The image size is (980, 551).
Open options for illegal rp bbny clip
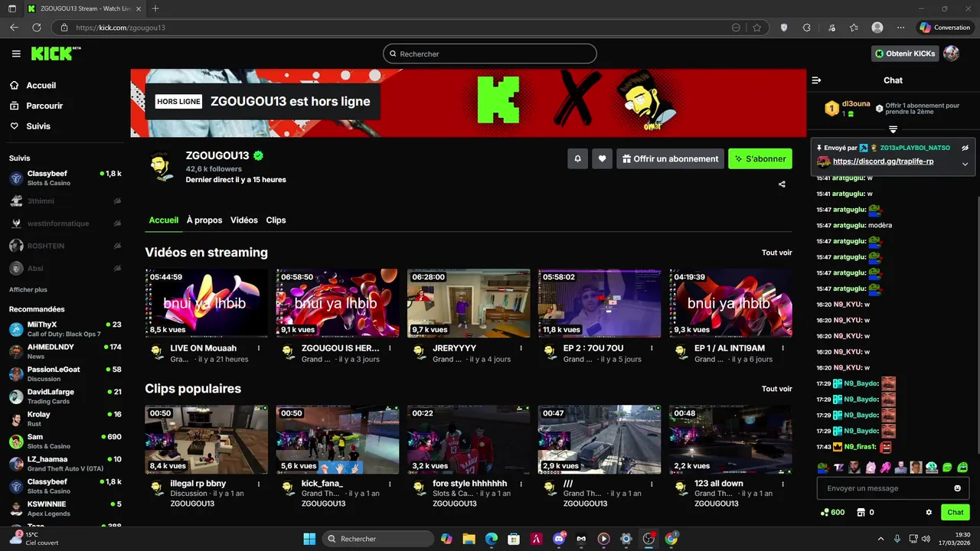click(259, 484)
